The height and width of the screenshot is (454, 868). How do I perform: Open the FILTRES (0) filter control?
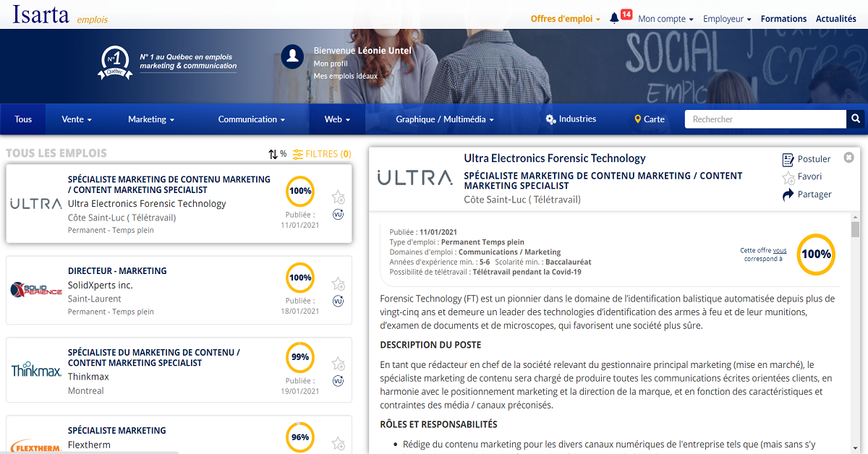pos(322,154)
